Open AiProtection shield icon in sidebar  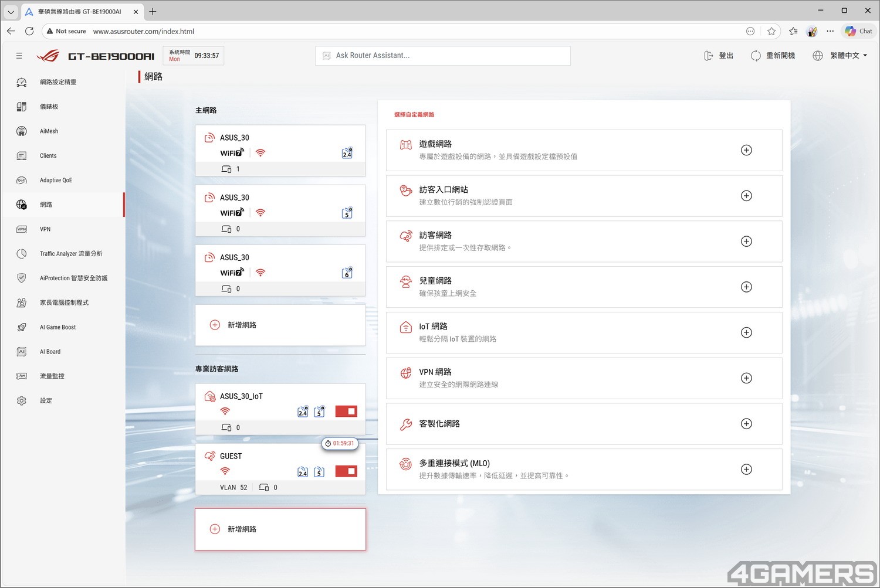22,278
